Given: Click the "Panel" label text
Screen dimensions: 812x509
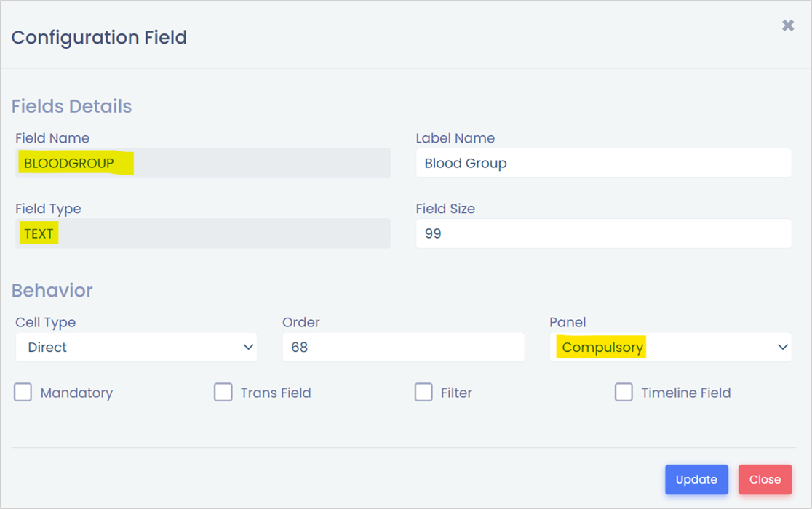Looking at the screenshot, I should (568, 322).
